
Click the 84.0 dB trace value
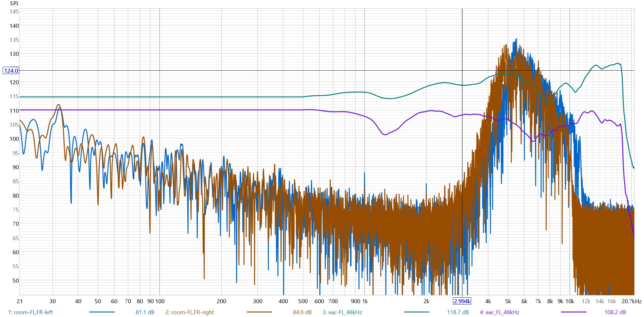(302, 312)
